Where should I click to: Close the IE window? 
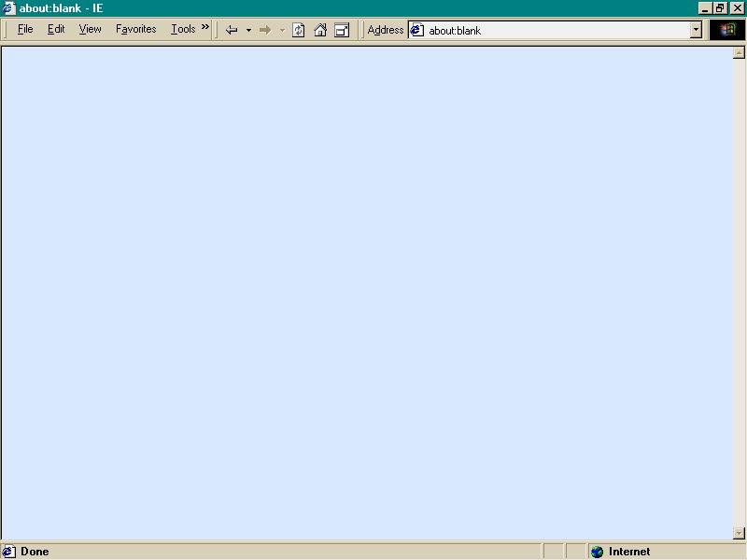(x=738, y=8)
